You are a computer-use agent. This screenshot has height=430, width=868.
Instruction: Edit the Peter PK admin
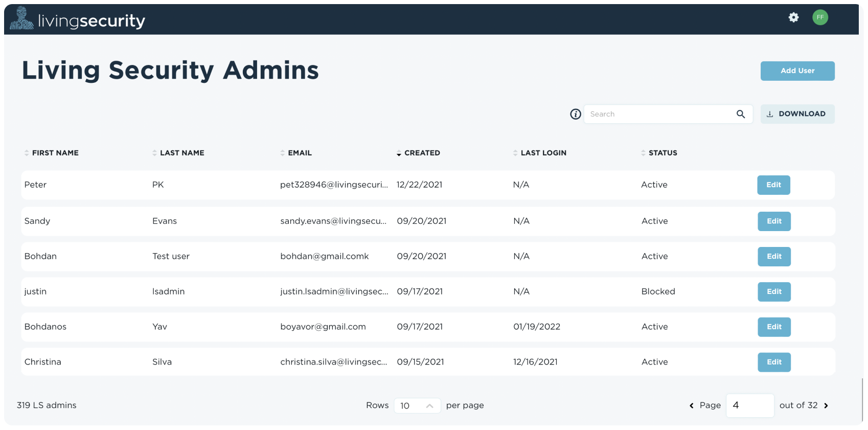(x=773, y=185)
